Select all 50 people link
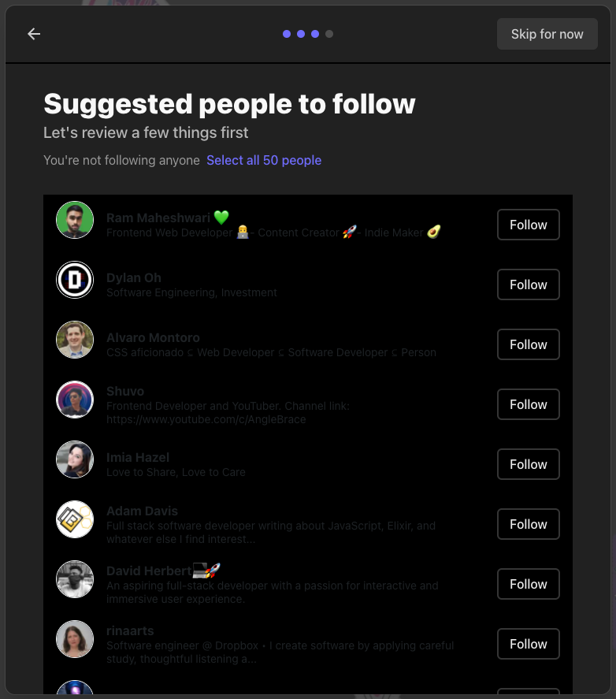 (264, 160)
